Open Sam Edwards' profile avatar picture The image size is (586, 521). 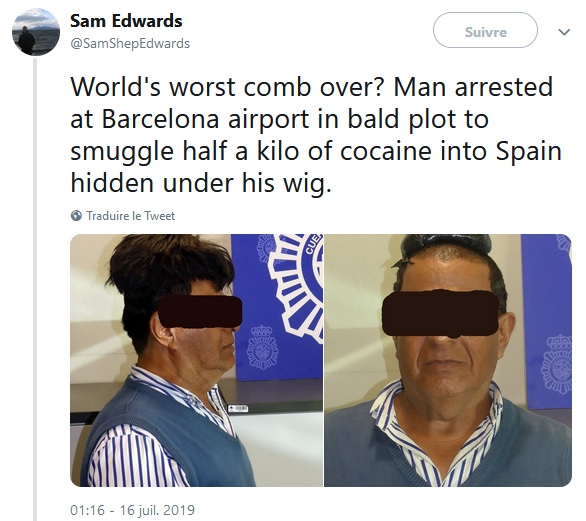tap(36, 32)
